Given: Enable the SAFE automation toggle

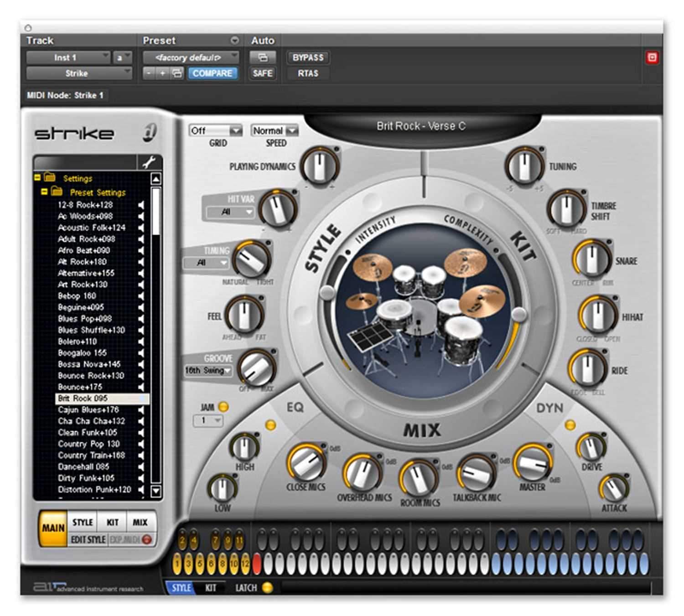Looking at the screenshot, I should coord(263,73).
